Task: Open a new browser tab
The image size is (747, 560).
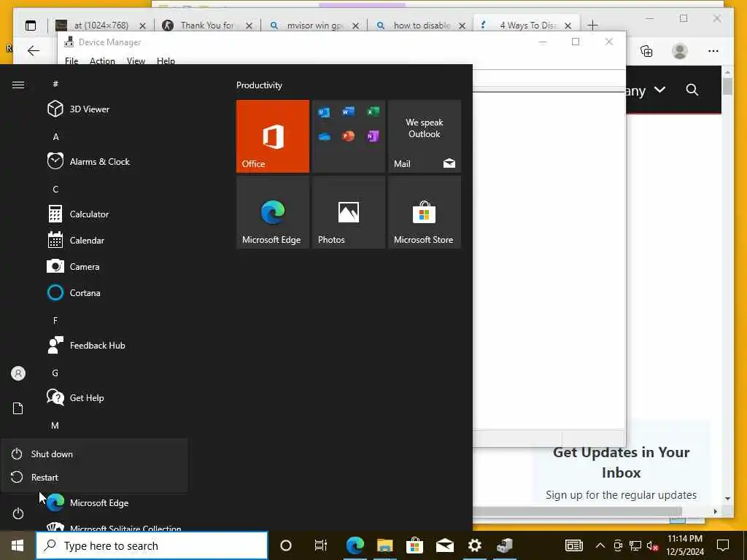Action: [592, 26]
